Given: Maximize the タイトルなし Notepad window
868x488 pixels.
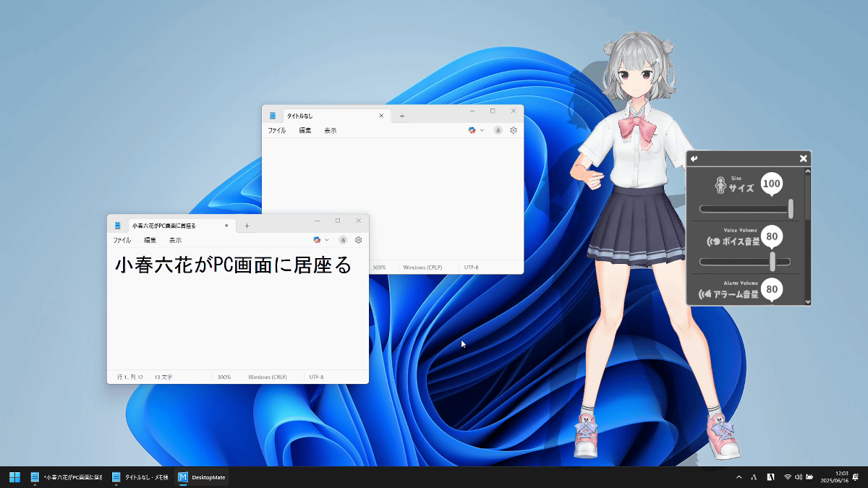Looking at the screenshot, I should pyautogui.click(x=493, y=111).
